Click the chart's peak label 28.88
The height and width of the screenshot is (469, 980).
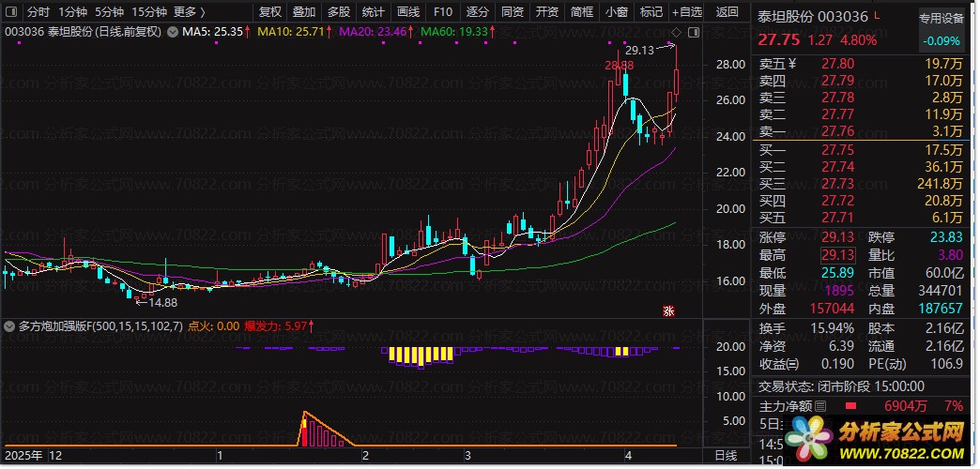pos(620,65)
